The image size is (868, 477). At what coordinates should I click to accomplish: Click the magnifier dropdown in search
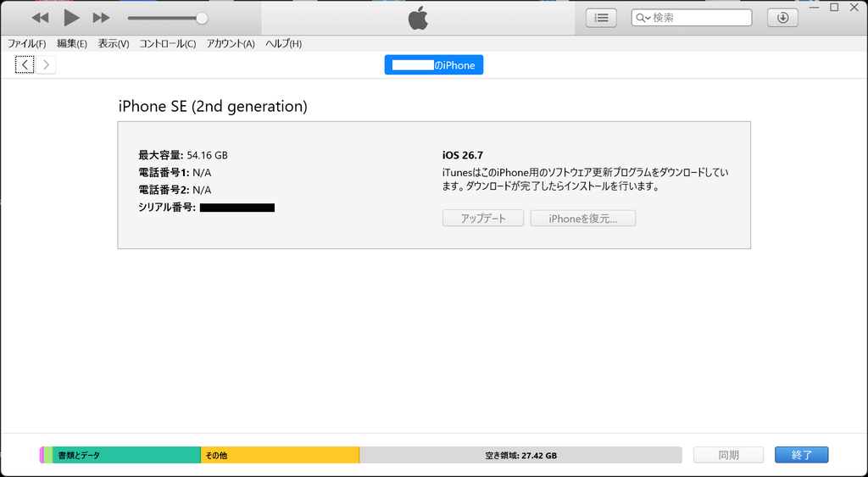coord(643,18)
